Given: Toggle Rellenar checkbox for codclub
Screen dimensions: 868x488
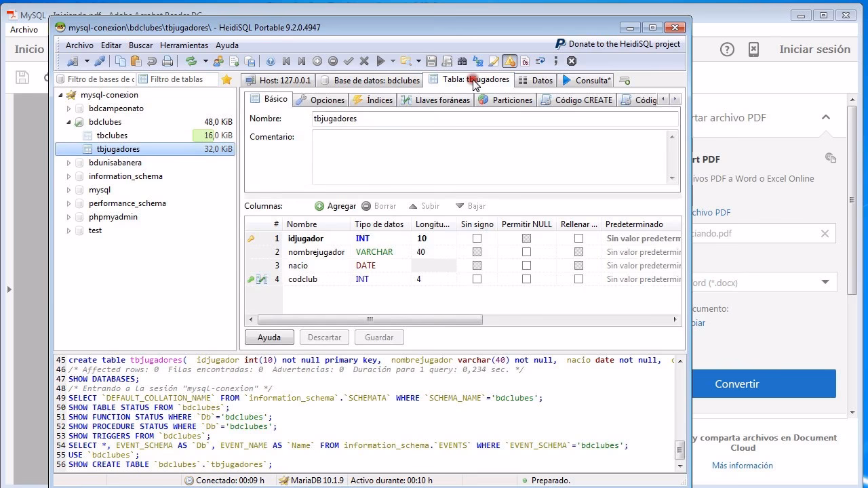Looking at the screenshot, I should pos(578,279).
